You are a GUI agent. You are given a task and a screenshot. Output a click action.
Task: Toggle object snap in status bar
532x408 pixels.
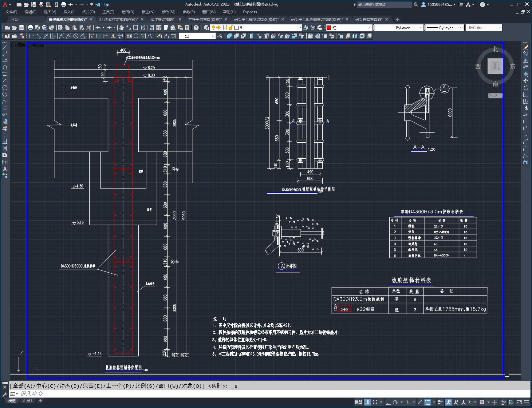[428, 402]
